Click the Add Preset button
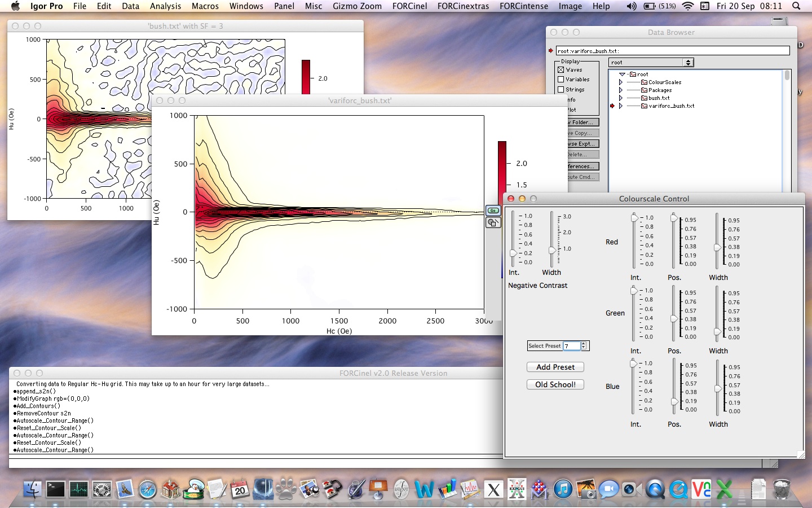 point(555,367)
